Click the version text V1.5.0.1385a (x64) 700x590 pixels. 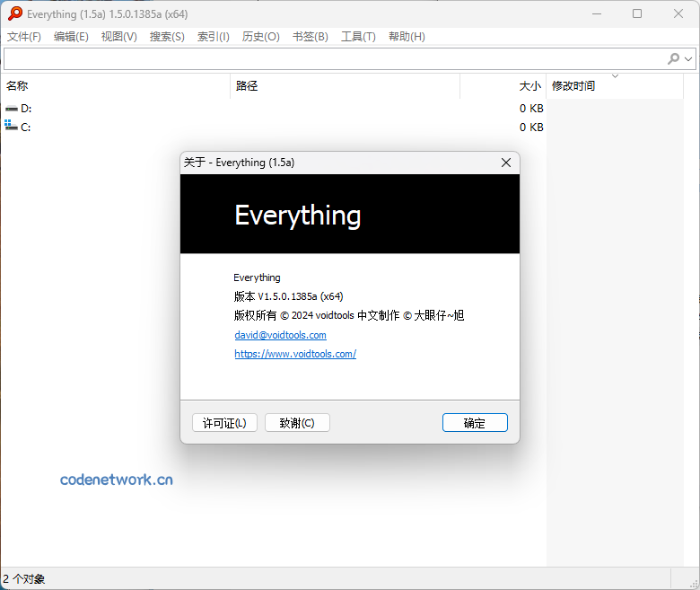pyautogui.click(x=301, y=296)
